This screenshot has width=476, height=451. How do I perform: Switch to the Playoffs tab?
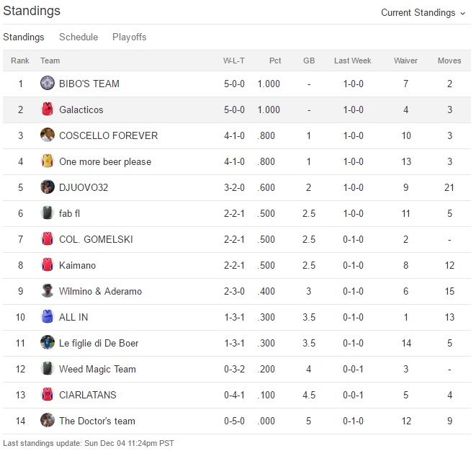[x=130, y=37]
